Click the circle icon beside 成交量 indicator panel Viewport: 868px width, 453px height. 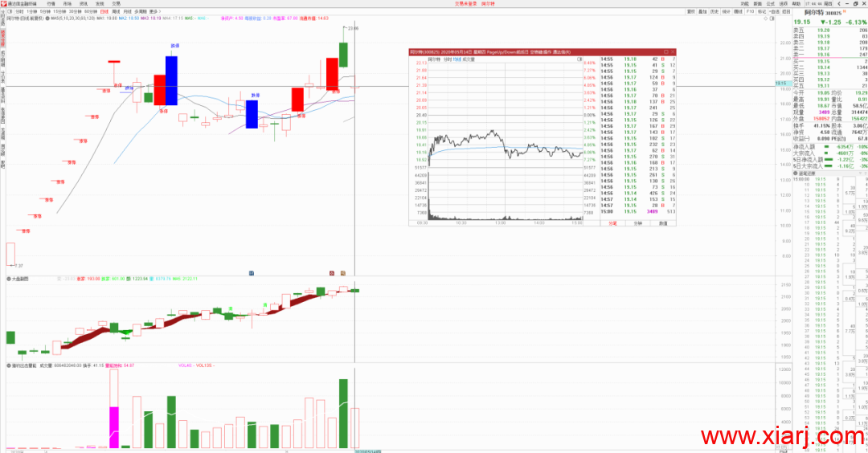9,365
